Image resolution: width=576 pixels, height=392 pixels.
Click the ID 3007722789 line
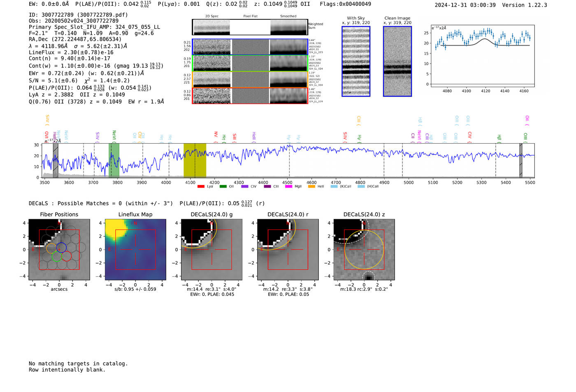78,15
